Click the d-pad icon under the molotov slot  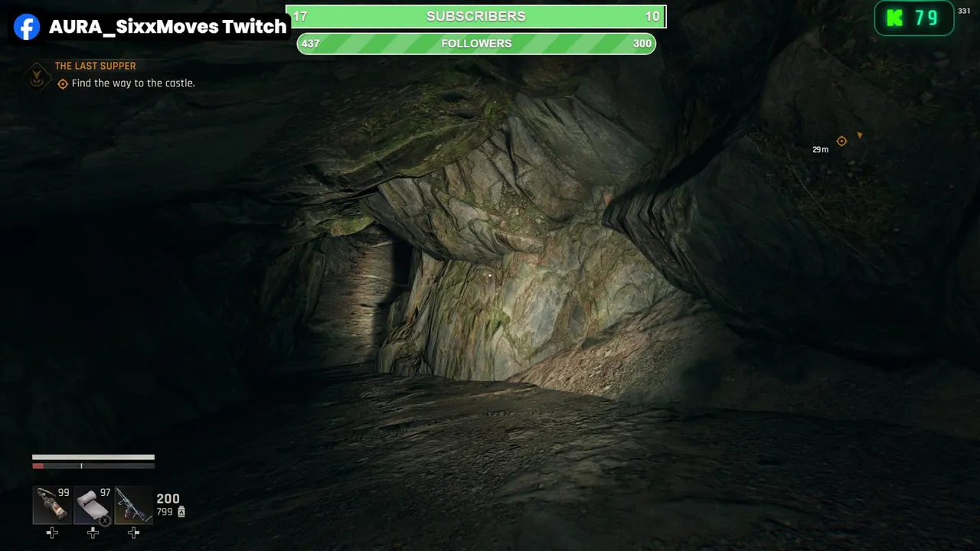tap(52, 533)
